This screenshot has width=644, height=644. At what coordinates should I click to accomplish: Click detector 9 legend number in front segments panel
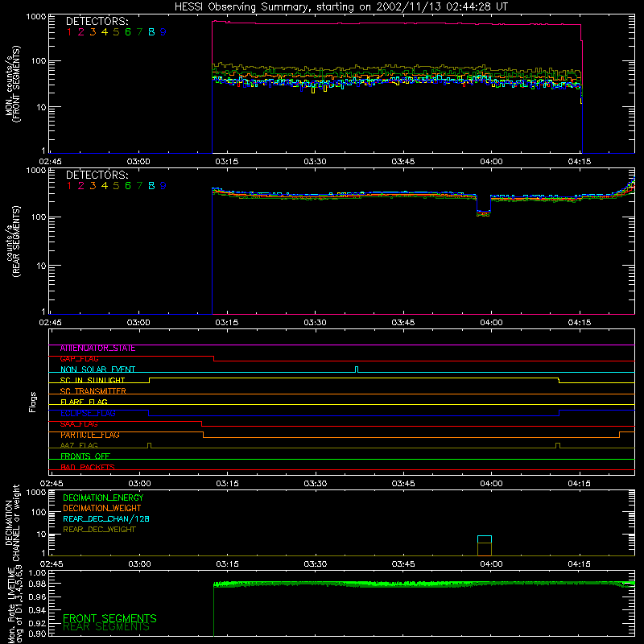point(163,31)
